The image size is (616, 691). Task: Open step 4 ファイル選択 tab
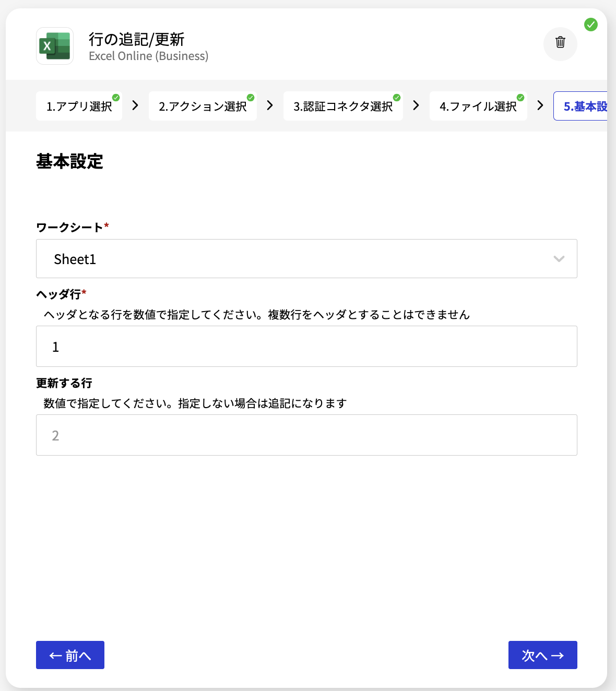pos(478,106)
